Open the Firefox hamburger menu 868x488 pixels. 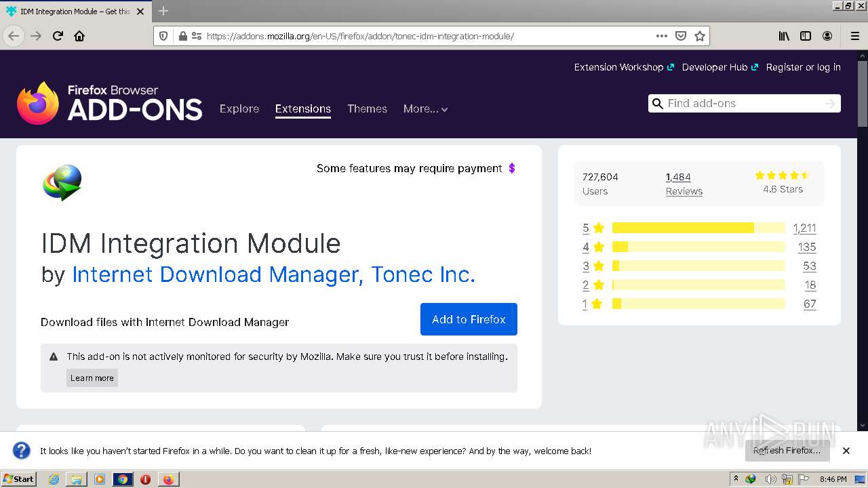855,36
